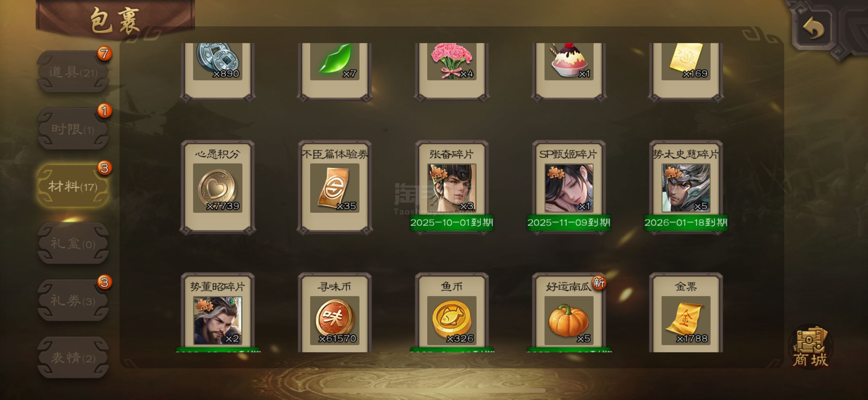Screen dimensions: 868x400
Task: Open the 好运南瓜 pumpkin item
Action: (x=569, y=313)
